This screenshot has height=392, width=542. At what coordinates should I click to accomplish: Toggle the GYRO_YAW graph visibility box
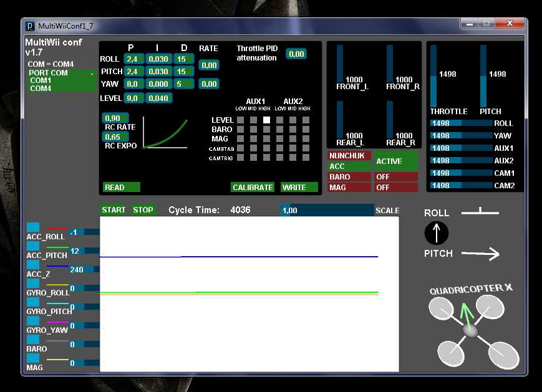[x=33, y=320]
